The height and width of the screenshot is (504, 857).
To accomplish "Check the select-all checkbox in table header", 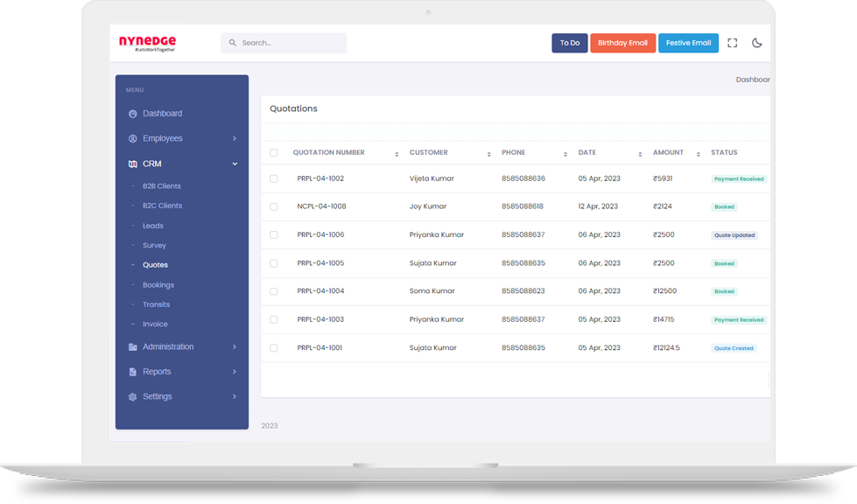I will pyautogui.click(x=273, y=151).
